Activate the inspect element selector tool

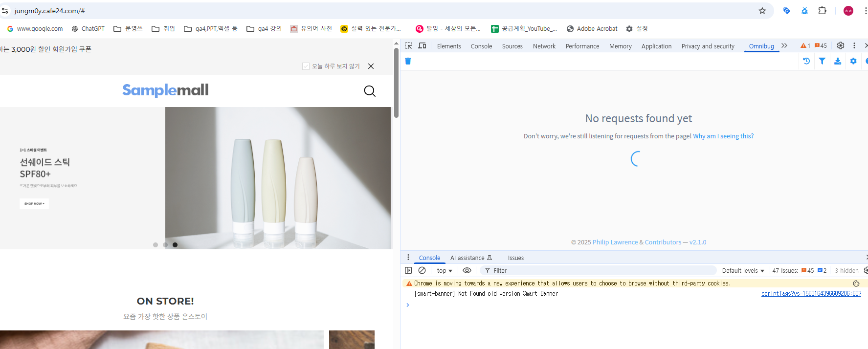click(408, 46)
